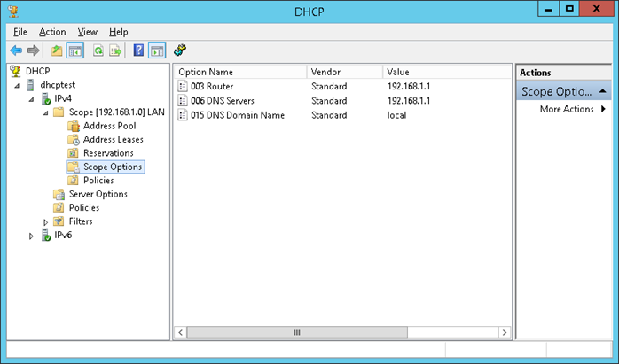619x364 pixels.
Task: Click the Refresh toolbar icon
Action: [x=98, y=50]
